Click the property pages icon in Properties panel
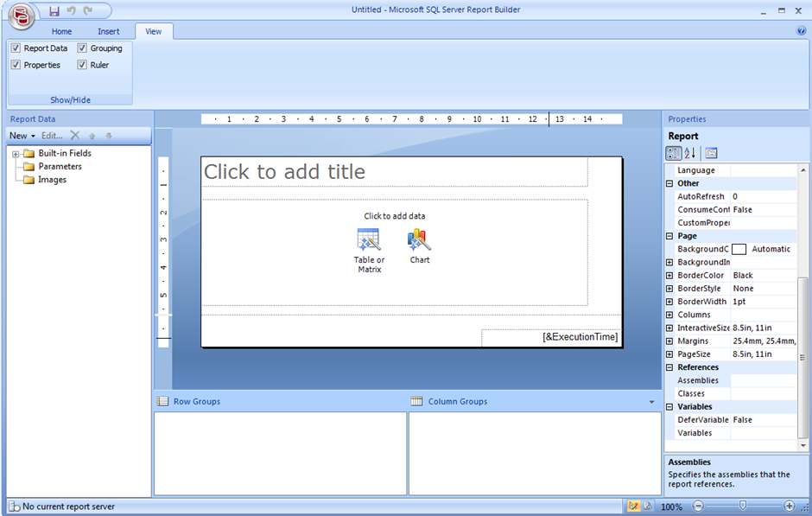This screenshot has width=812, height=516. (710, 153)
